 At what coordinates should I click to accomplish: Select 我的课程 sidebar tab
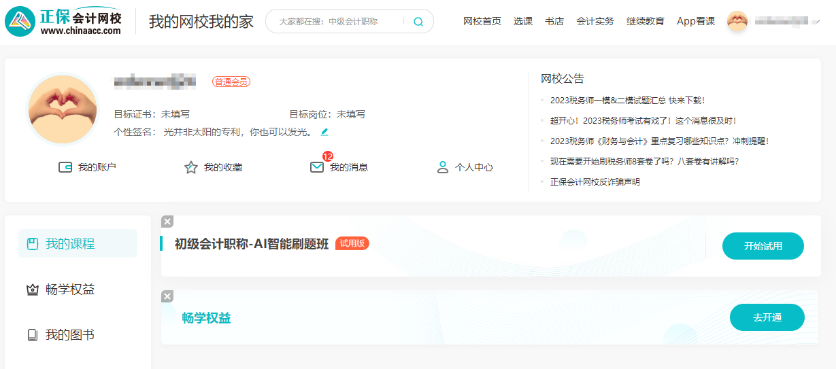(78, 244)
